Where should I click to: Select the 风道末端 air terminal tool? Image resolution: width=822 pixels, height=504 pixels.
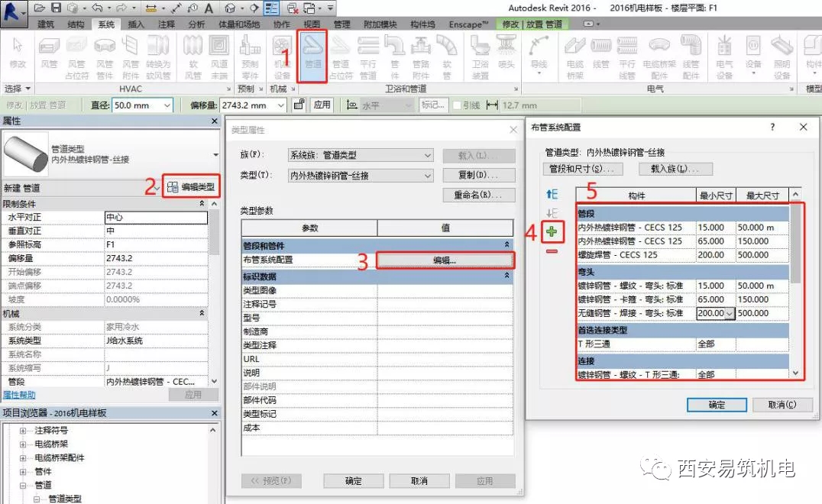(x=219, y=57)
